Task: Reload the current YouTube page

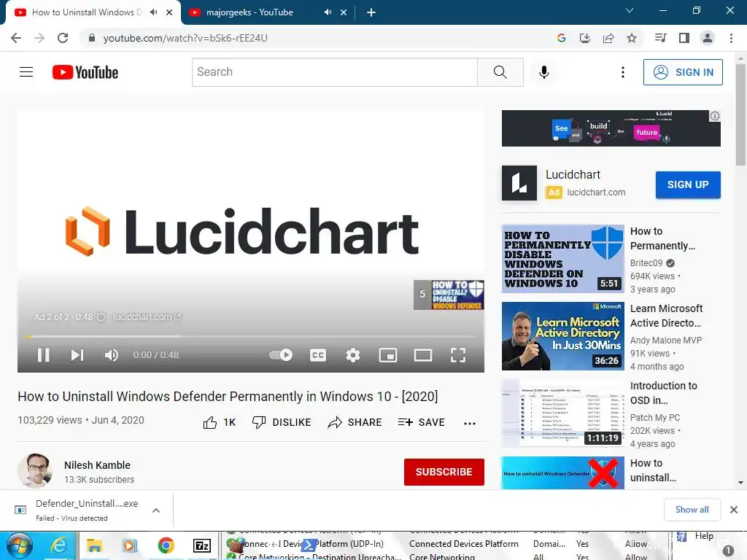Action: [x=63, y=38]
